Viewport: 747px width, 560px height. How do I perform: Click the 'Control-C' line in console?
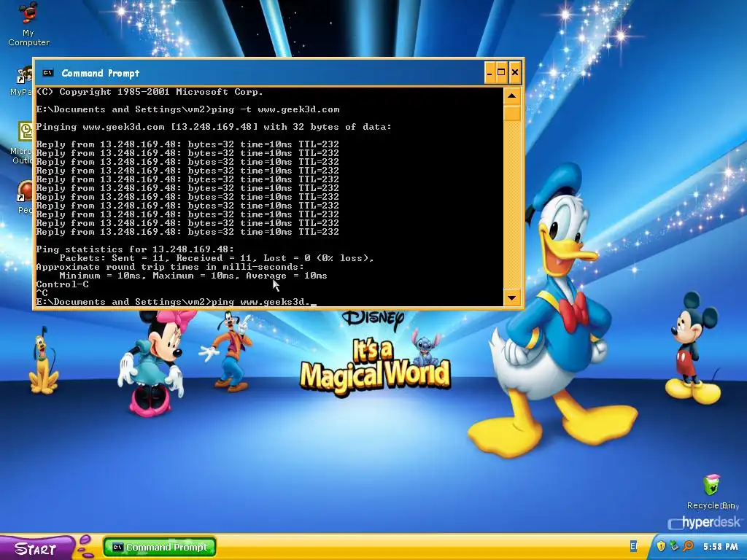[x=63, y=284]
